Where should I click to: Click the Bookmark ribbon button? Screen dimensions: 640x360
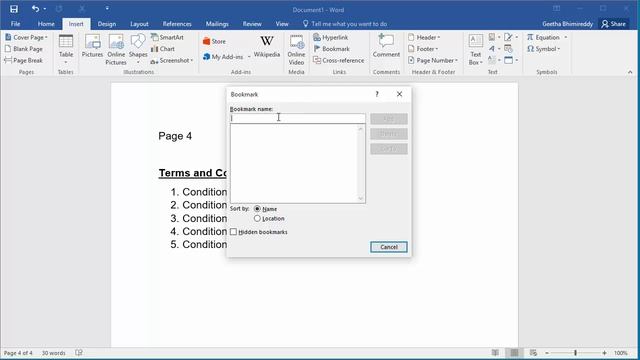[x=331, y=49]
